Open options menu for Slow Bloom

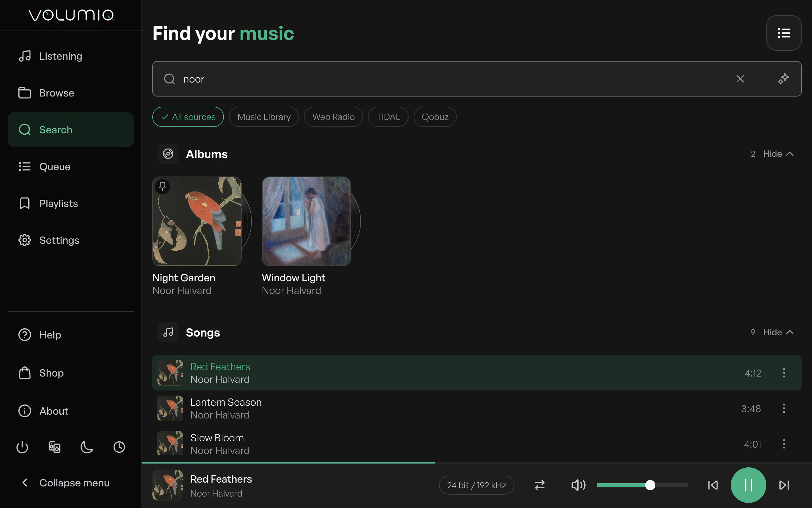784,444
